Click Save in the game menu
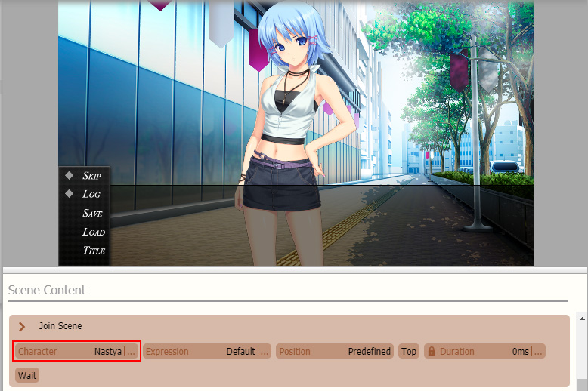Screen dimensions: 588x391 tap(92, 213)
